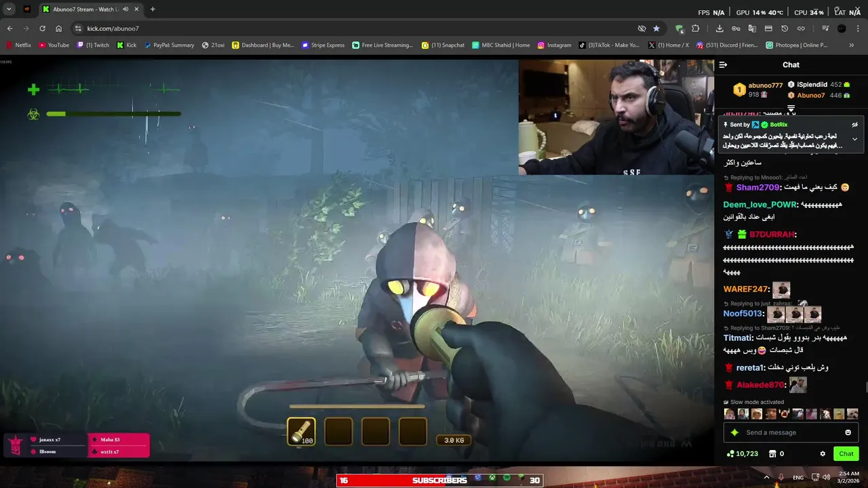Open browser password key icon

coord(736,28)
